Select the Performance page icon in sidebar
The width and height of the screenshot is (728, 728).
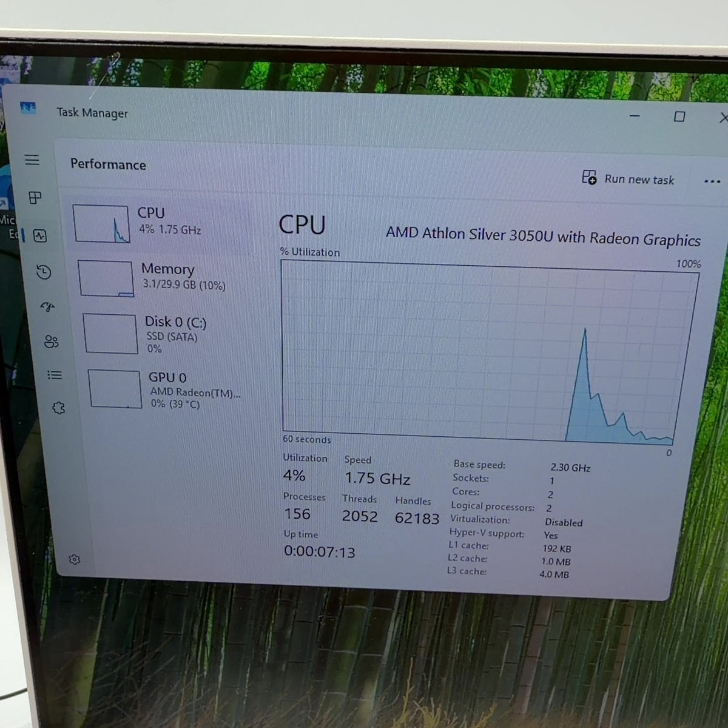coord(40,235)
